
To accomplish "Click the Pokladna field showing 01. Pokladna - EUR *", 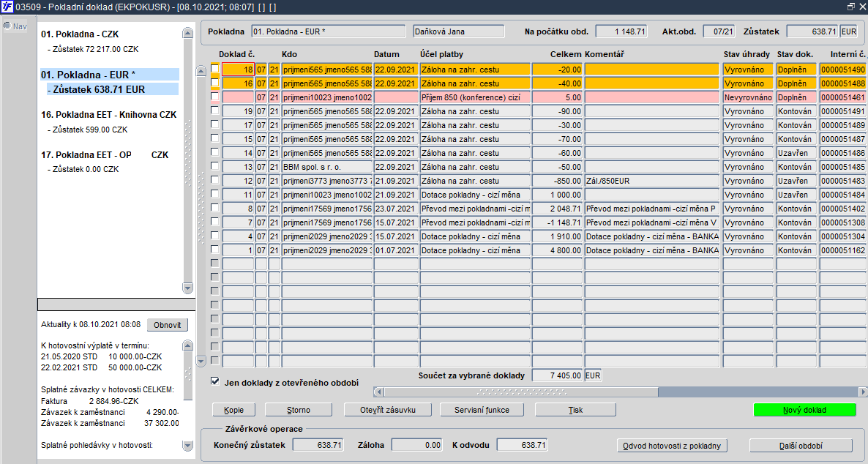I will coord(329,31).
